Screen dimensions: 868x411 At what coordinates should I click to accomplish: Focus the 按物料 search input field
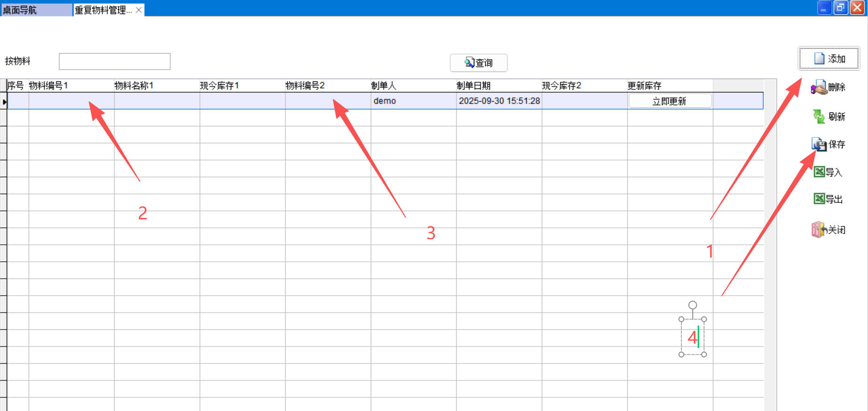115,62
